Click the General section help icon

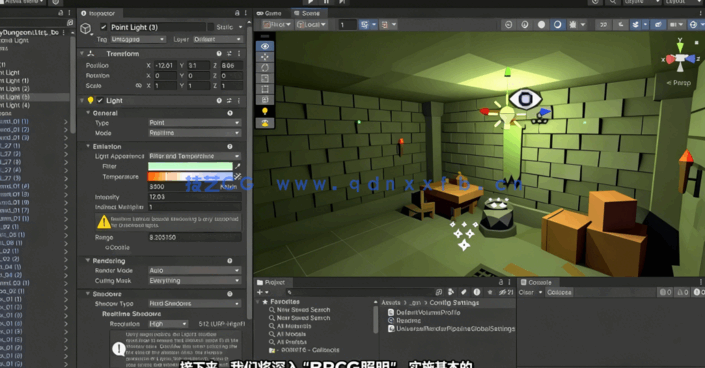(230, 113)
